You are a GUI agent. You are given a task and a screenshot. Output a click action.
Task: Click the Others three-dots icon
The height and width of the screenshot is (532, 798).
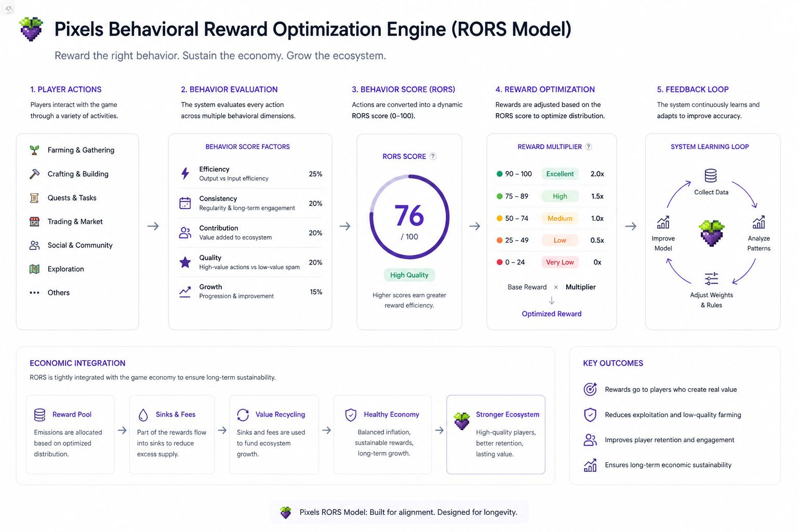[34, 292]
